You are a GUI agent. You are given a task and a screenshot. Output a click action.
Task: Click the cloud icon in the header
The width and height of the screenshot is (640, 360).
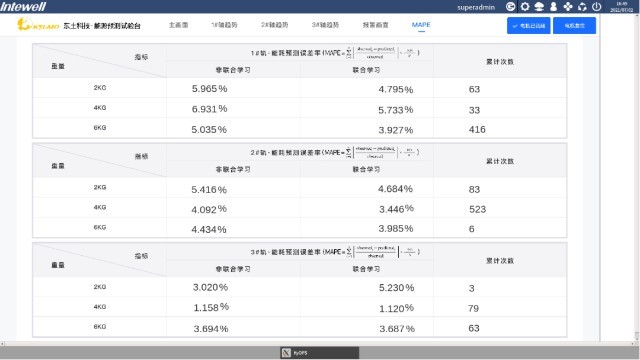coord(539,7)
